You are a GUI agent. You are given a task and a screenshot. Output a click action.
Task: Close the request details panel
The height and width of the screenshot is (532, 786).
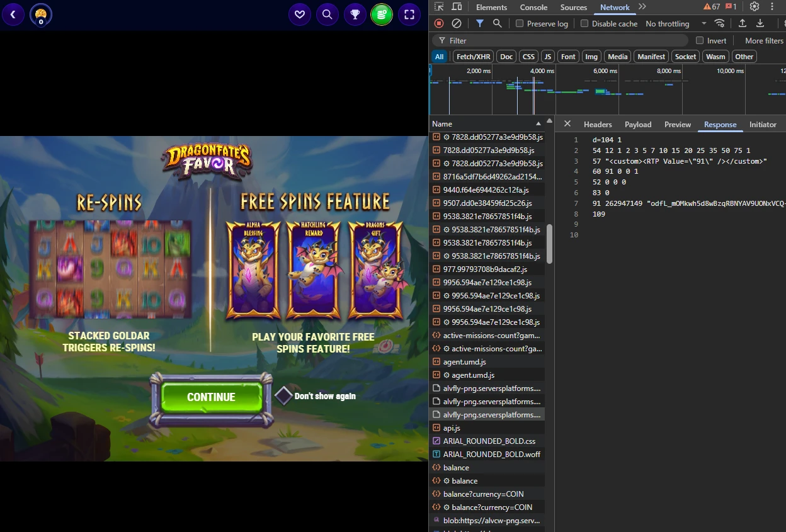coord(567,124)
